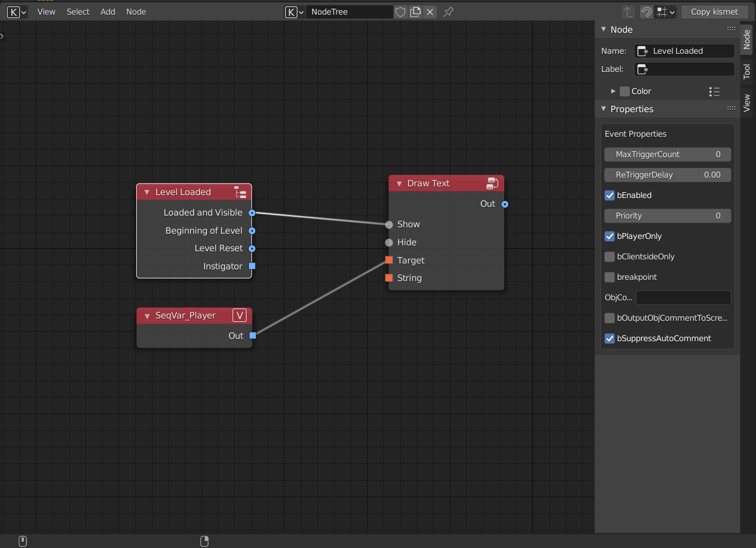The width and height of the screenshot is (756, 548).
Task: Toggle the snap magnet icon
Action: [x=646, y=12]
